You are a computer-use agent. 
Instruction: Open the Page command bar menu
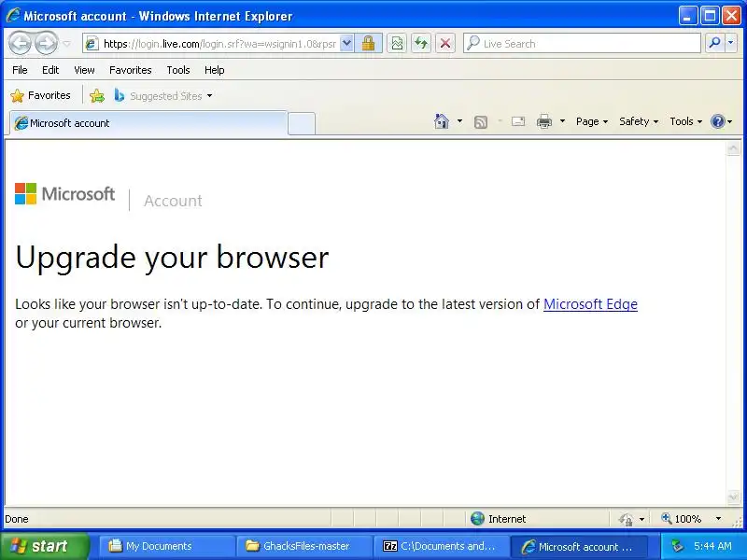point(592,121)
